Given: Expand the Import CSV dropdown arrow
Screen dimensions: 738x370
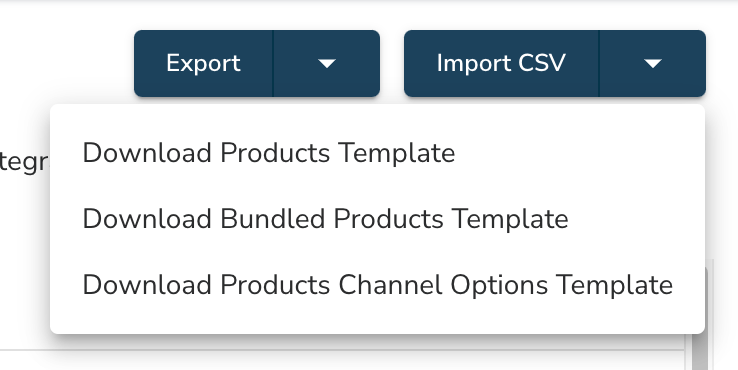Looking at the screenshot, I should pos(652,64).
